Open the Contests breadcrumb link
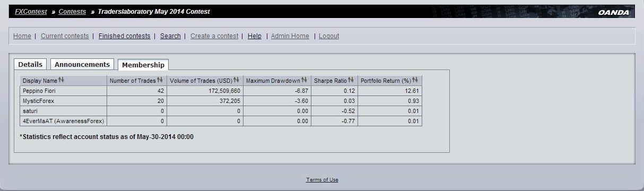 click(72, 12)
